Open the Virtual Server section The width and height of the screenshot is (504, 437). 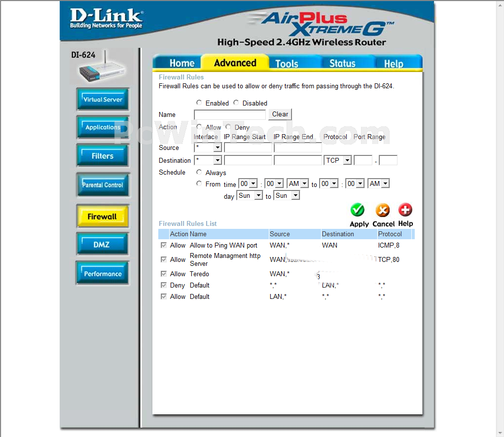[x=103, y=99]
